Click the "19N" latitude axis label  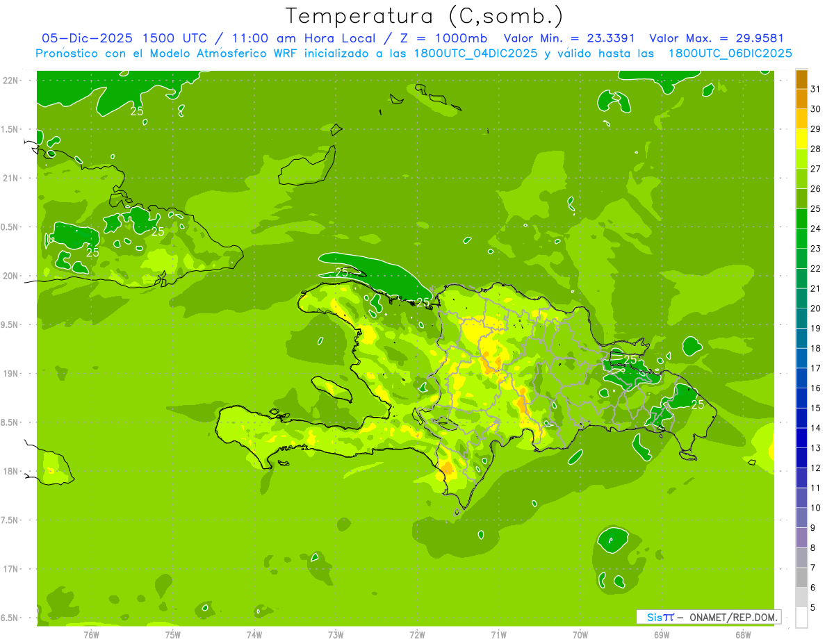[11, 374]
